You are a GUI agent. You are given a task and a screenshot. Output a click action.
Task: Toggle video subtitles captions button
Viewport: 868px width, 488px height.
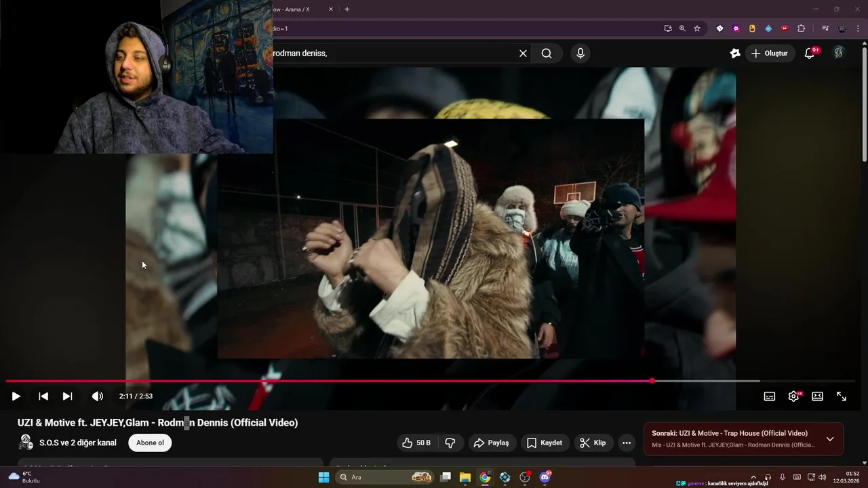770,396
